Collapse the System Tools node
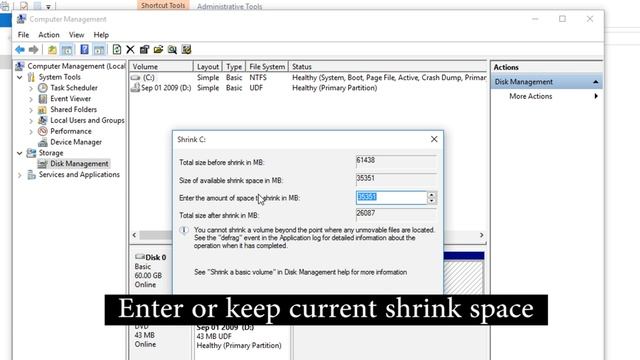Viewport: 640px width, 360px height. [20, 77]
